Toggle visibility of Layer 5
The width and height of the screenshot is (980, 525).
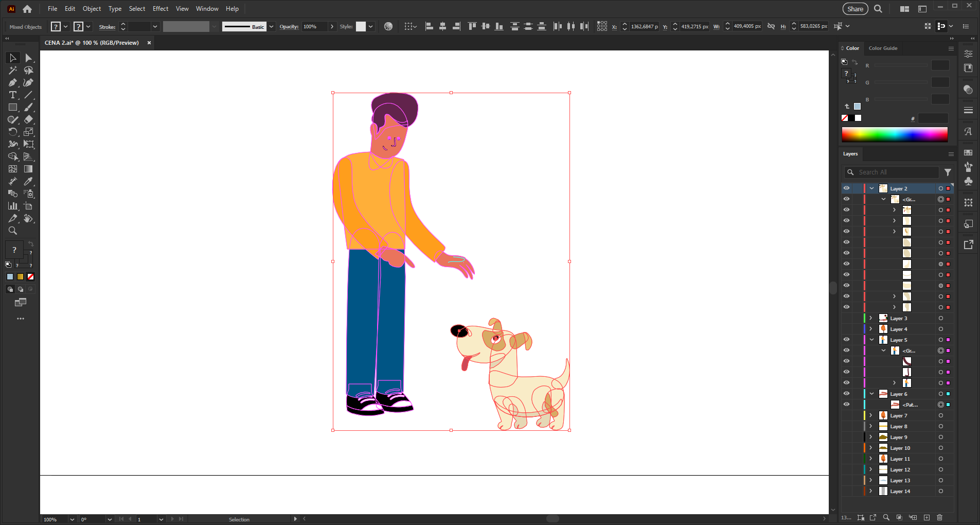[x=846, y=340]
